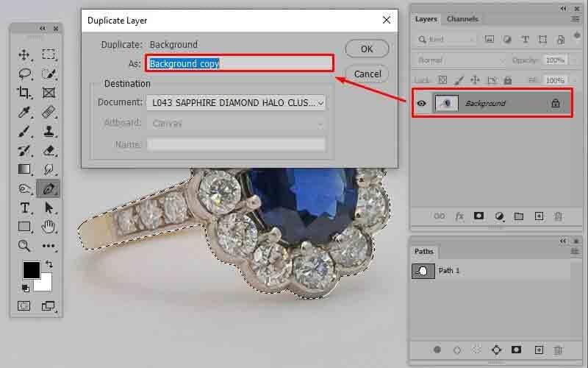Open the Normal blend mode dropdown
This screenshot has width=588, height=368.
461,60
